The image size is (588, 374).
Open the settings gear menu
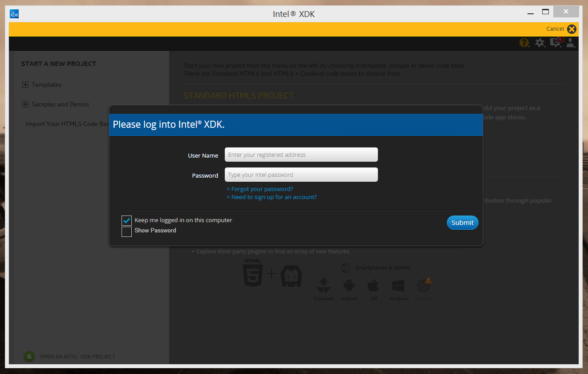pos(540,43)
